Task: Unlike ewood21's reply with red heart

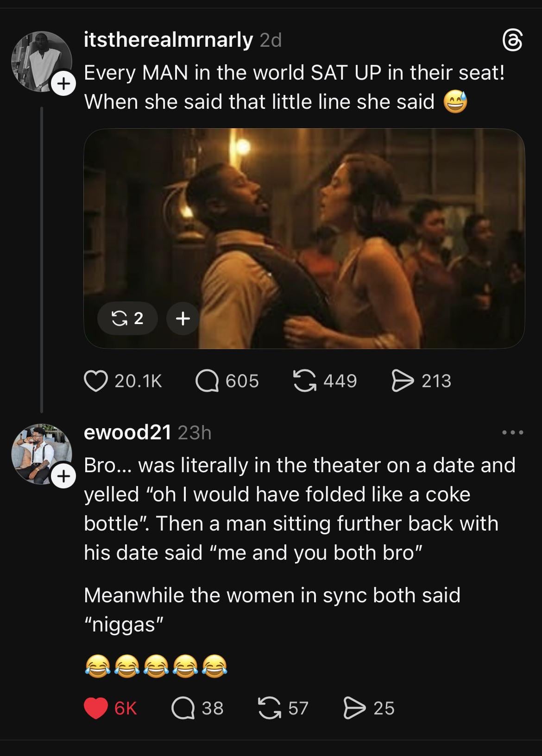Action: coord(96,708)
